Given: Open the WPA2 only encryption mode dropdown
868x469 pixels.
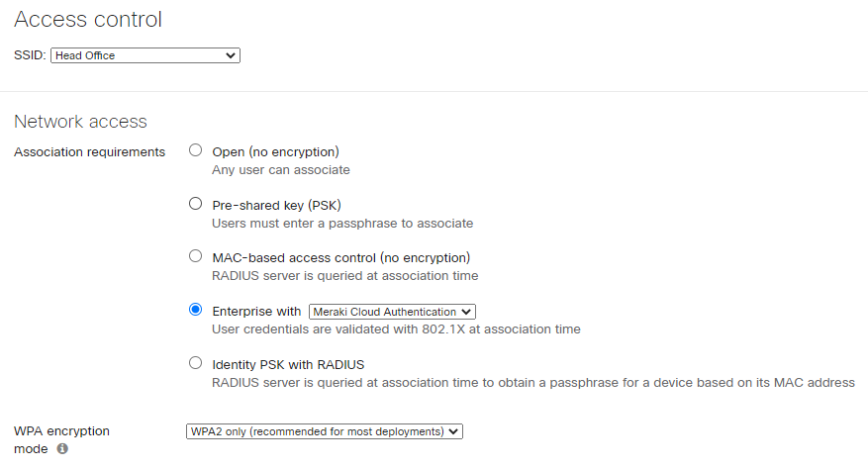Looking at the screenshot, I should (x=325, y=431).
